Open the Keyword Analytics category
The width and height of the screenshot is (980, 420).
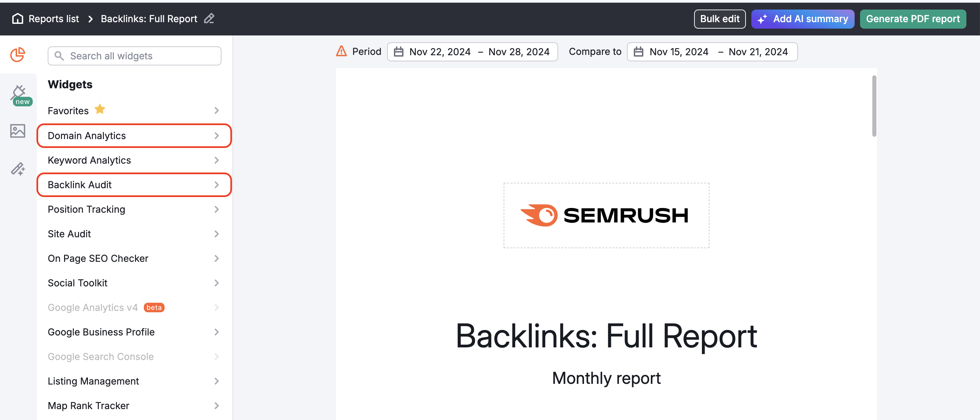tap(134, 160)
